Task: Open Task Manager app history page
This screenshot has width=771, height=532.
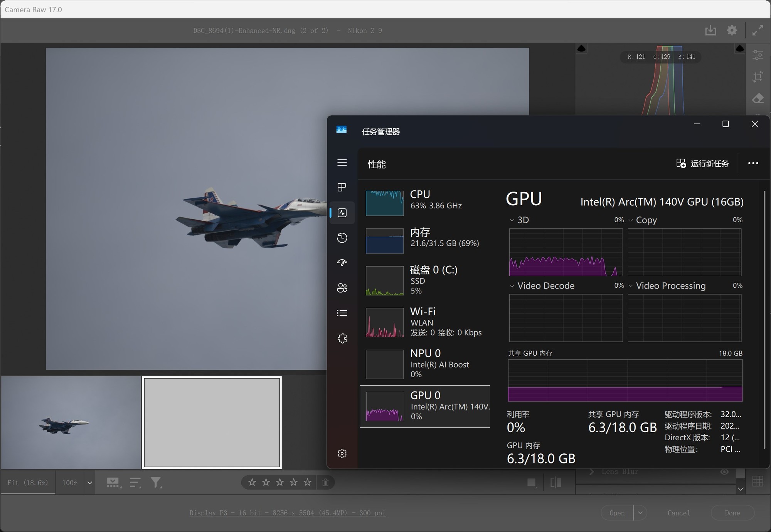Action: (x=342, y=238)
